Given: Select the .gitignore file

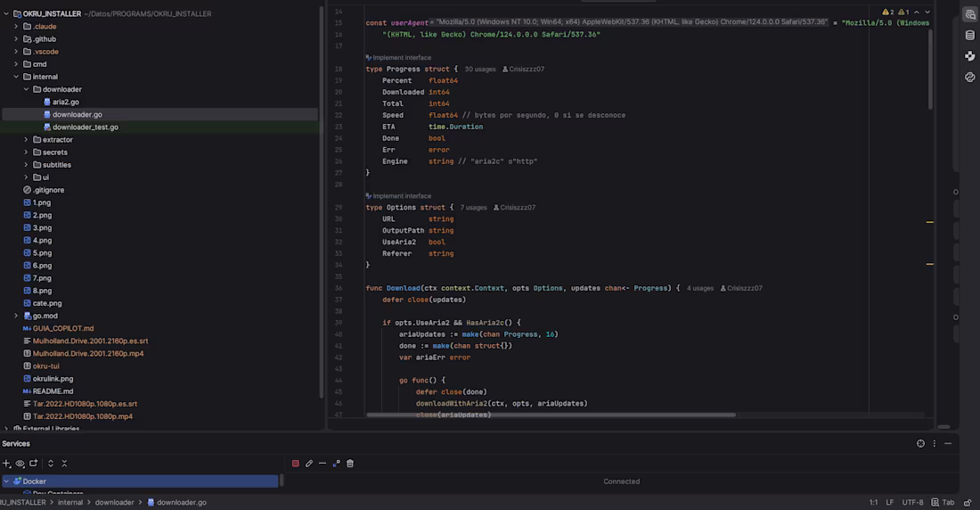Looking at the screenshot, I should pyautogui.click(x=48, y=190).
